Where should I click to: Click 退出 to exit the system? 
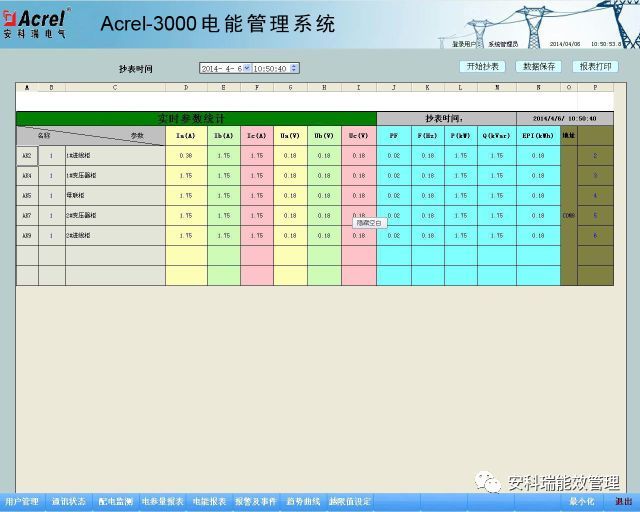pos(623,501)
